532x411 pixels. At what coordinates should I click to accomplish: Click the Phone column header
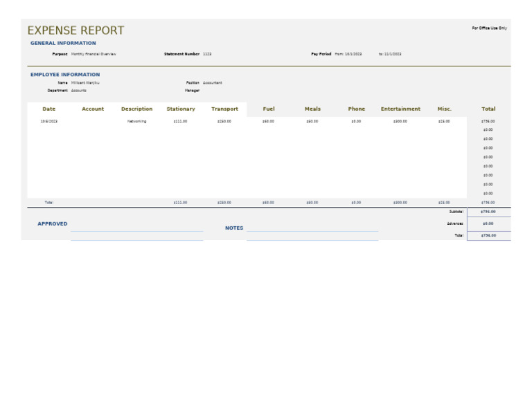357,109
